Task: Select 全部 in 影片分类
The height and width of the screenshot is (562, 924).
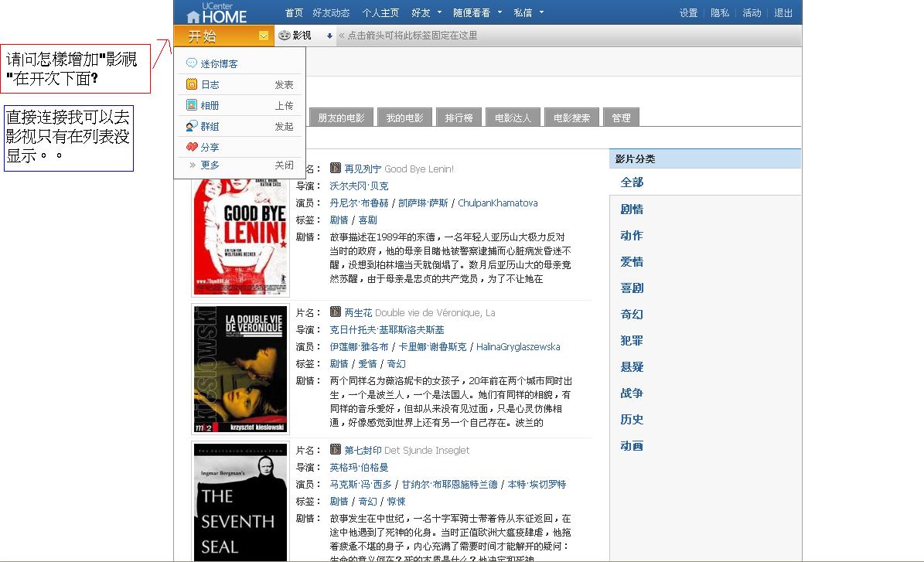Action: click(x=632, y=182)
